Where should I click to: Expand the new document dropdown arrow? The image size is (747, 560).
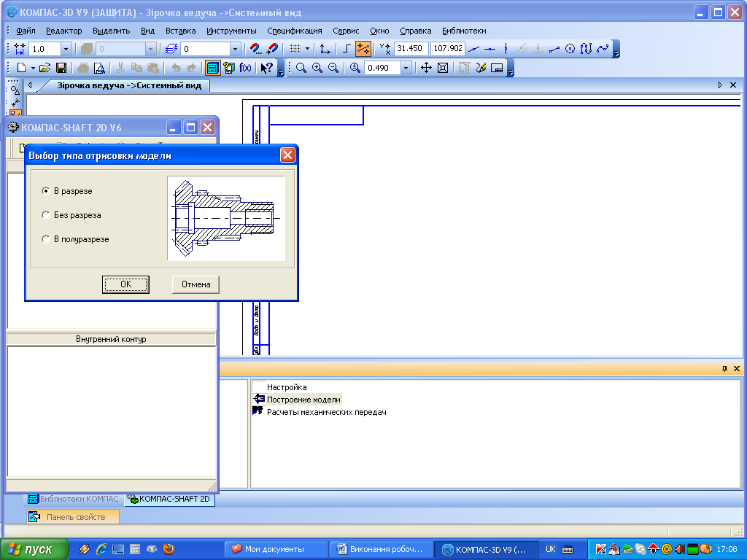coord(32,68)
